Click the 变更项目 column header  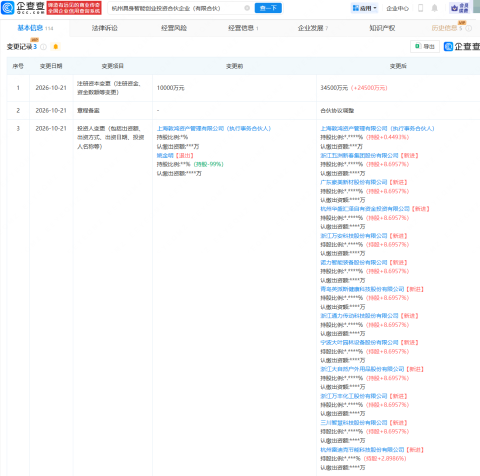(x=113, y=66)
